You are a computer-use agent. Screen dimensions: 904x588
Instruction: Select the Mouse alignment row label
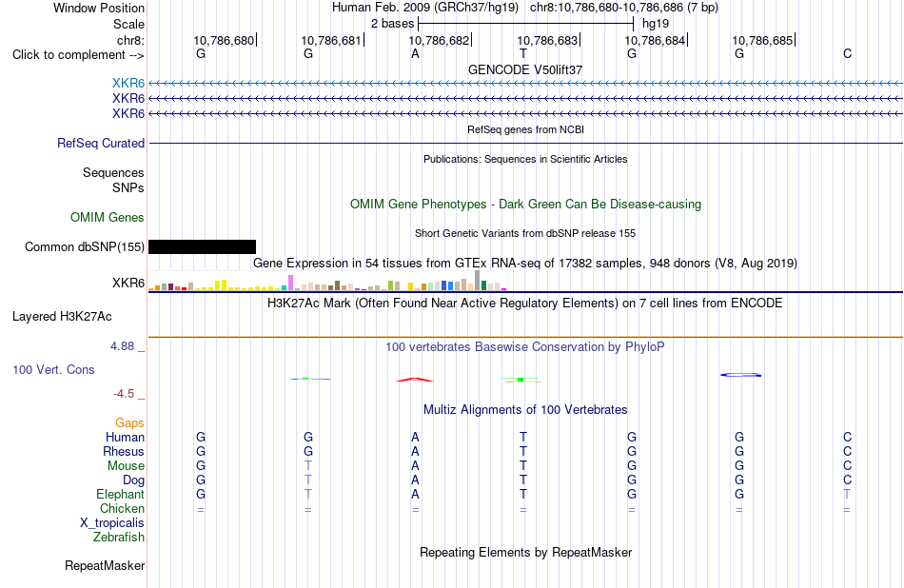click(x=126, y=466)
